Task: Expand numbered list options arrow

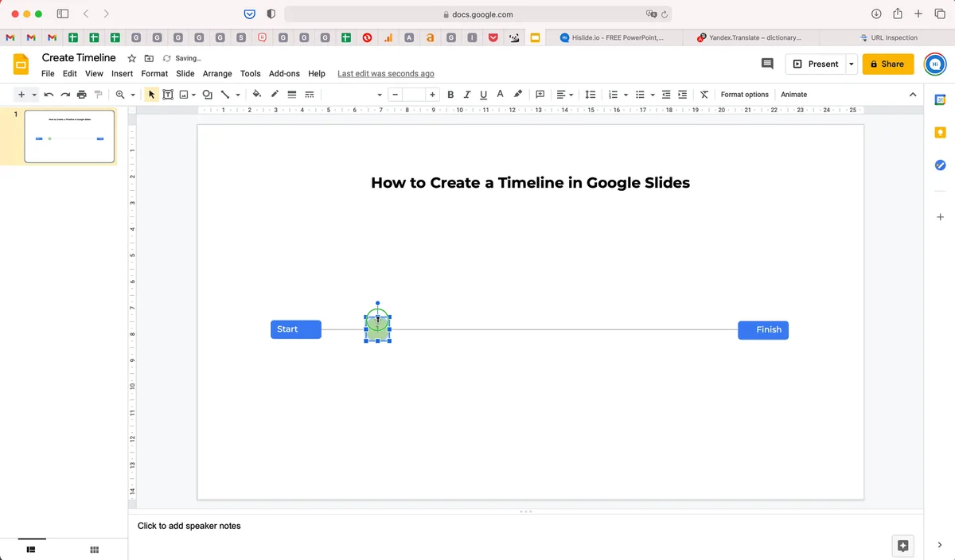Action: [x=626, y=95]
